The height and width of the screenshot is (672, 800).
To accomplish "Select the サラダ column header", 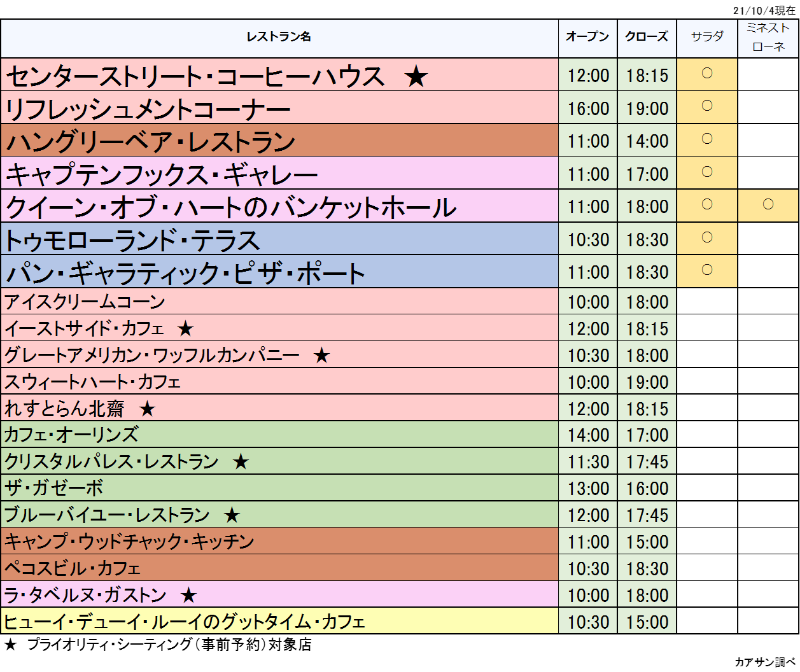I will click(x=706, y=38).
